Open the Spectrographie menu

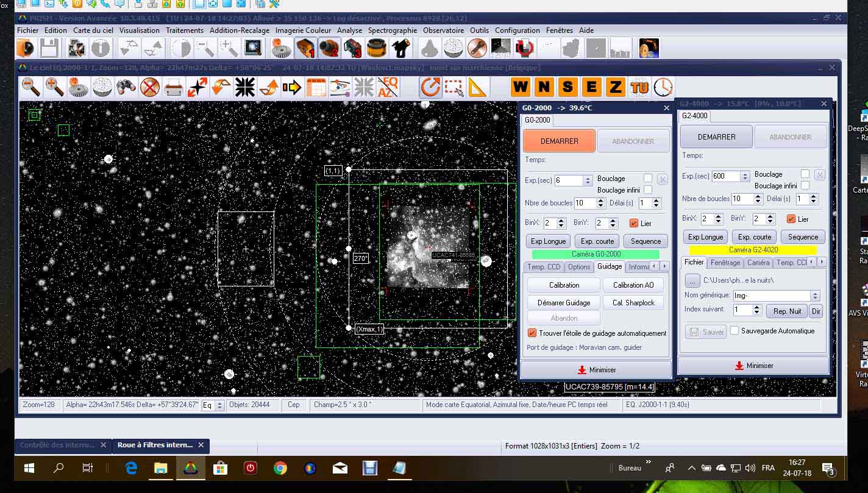click(x=393, y=30)
